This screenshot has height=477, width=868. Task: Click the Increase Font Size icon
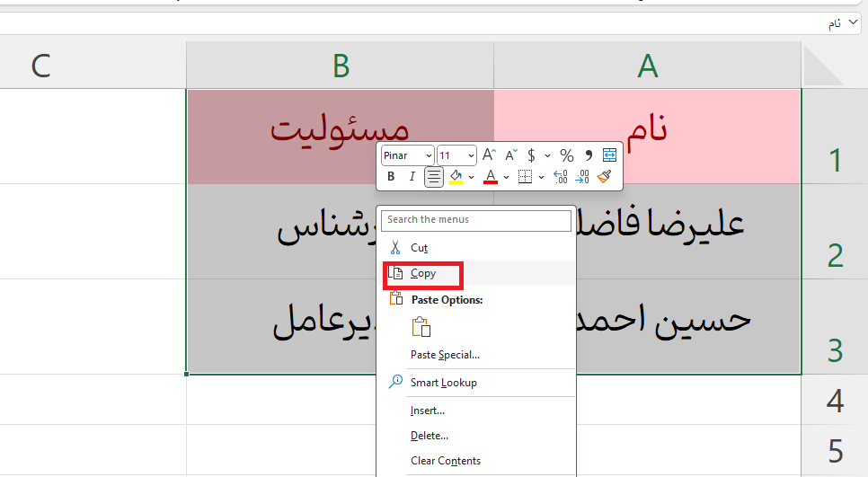click(x=489, y=155)
